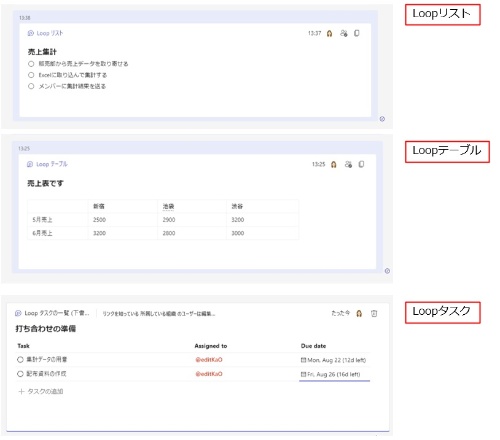
Task: Click the Loop icon beside Loop リスト
Action: point(31,33)
